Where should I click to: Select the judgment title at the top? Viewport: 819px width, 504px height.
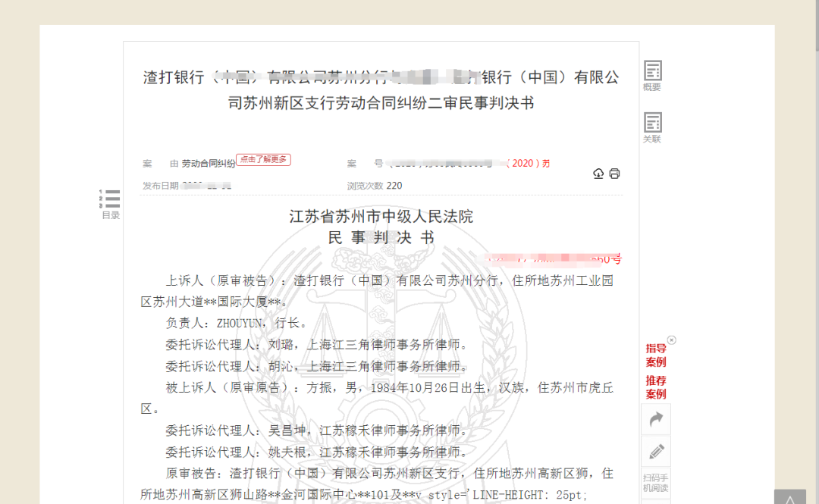(x=379, y=89)
